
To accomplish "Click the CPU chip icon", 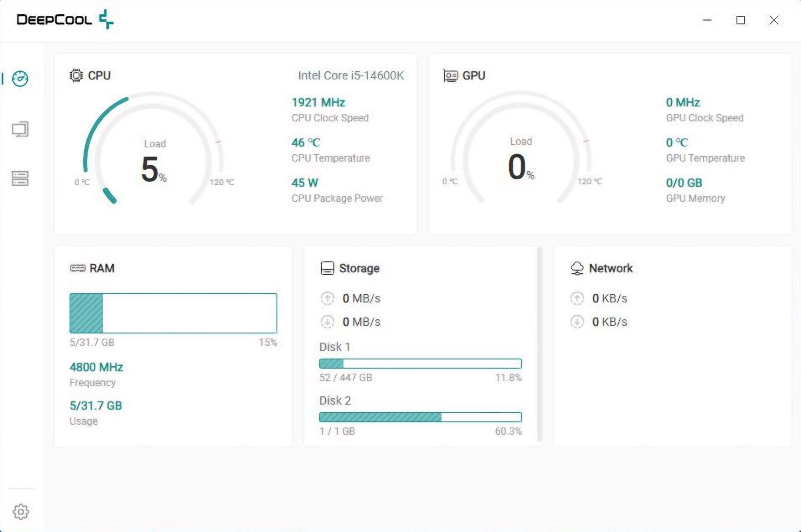I will pyautogui.click(x=76, y=76).
